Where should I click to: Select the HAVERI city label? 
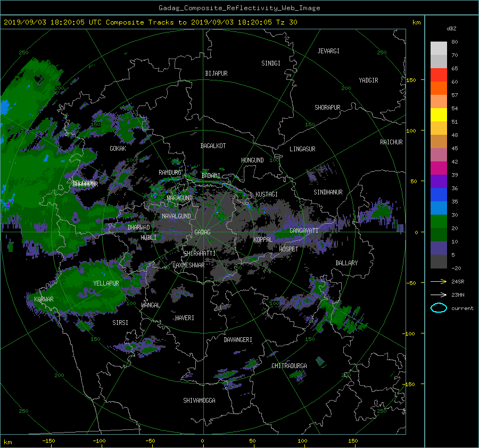[x=185, y=318]
